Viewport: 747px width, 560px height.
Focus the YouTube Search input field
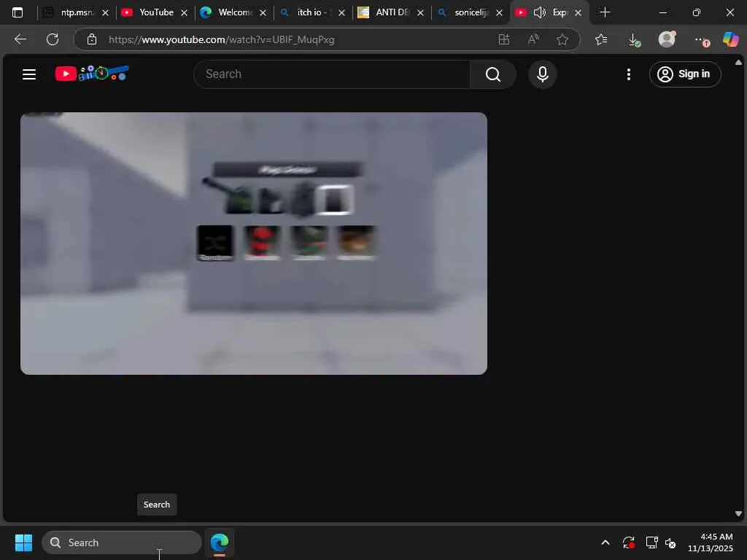[332, 74]
